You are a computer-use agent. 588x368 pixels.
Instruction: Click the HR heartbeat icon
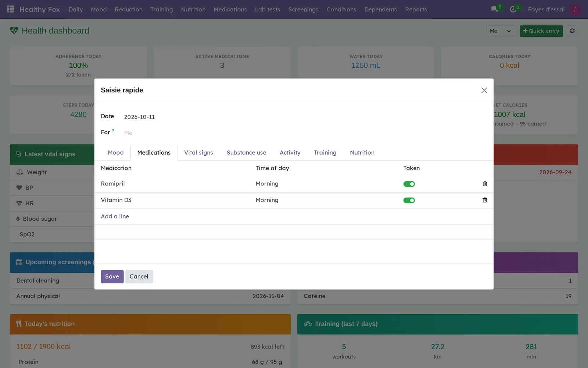[x=19, y=203]
